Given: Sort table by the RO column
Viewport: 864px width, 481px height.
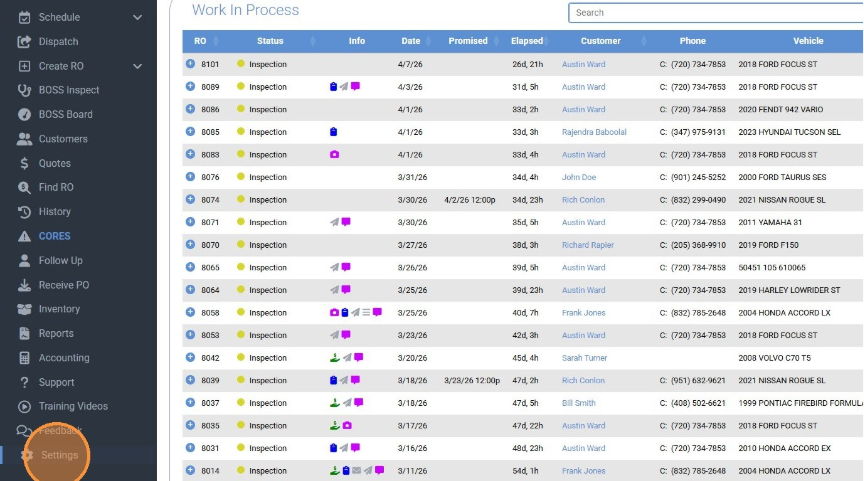Looking at the screenshot, I should coord(200,41).
